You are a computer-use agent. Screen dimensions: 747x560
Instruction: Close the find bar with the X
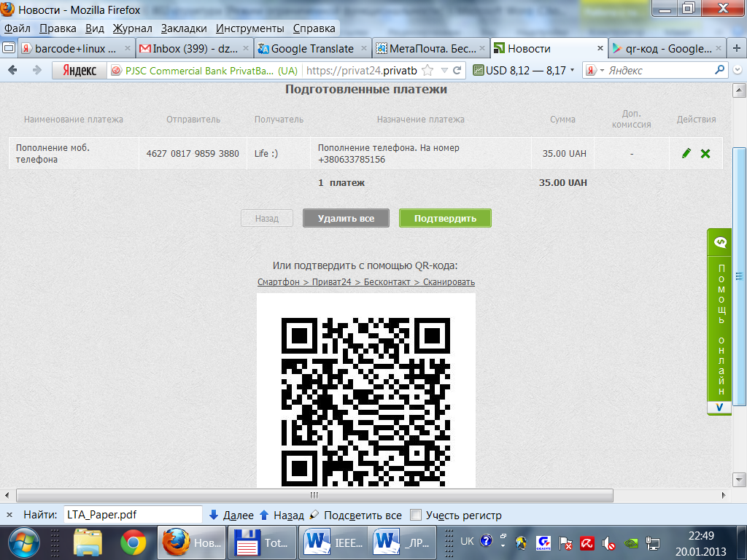click(9, 515)
